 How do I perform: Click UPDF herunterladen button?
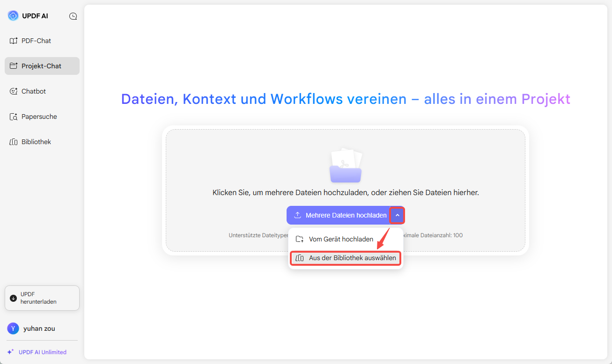(x=42, y=298)
